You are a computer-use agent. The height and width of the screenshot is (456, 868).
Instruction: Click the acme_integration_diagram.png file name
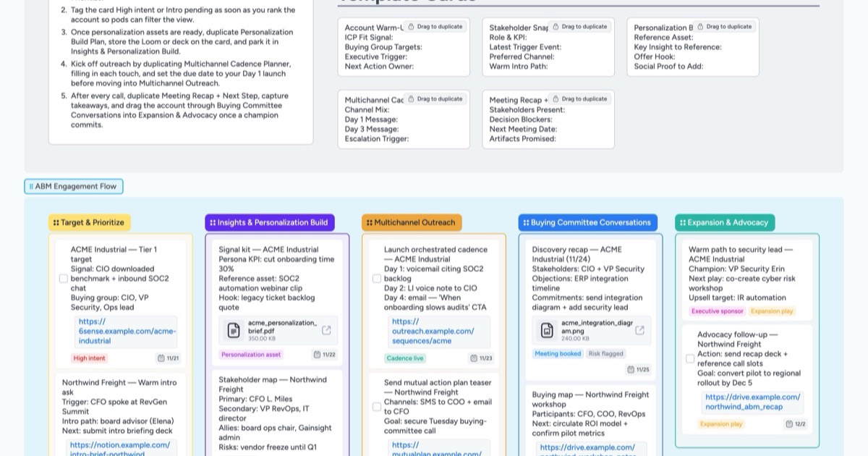tap(597, 326)
